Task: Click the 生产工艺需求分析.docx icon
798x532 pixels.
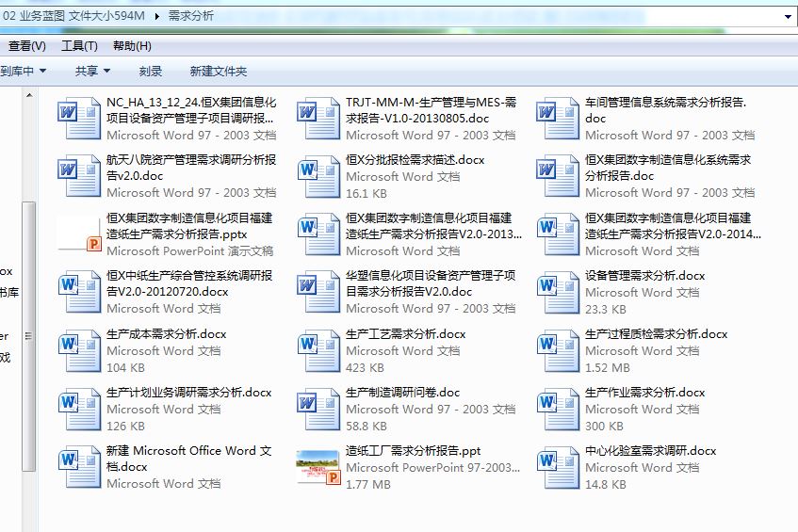Action: tap(318, 350)
